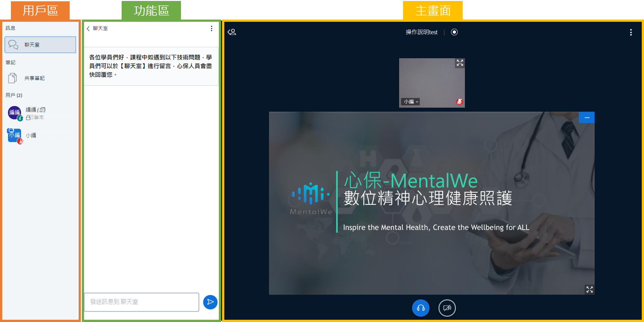Toggle the share webcam button
This screenshot has height=322, width=644.
447,308
